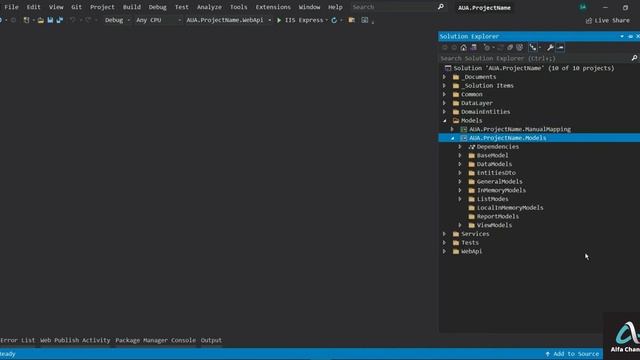Click Add to Source Control button
640x360 pixels.
point(572,354)
